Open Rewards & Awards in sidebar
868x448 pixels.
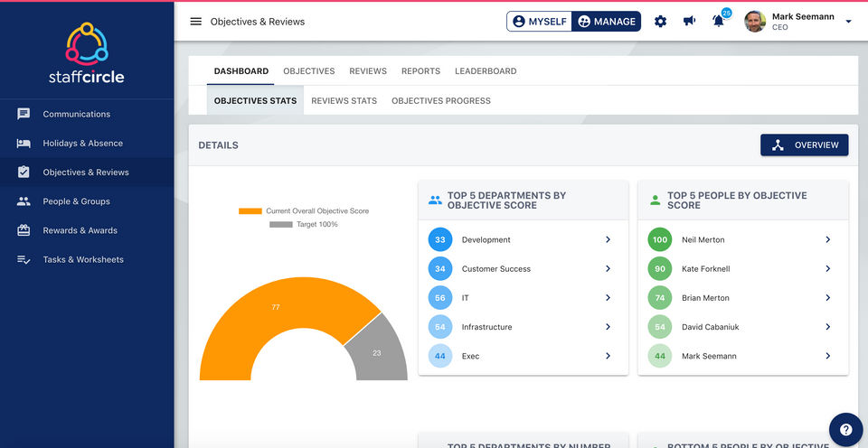(x=80, y=230)
